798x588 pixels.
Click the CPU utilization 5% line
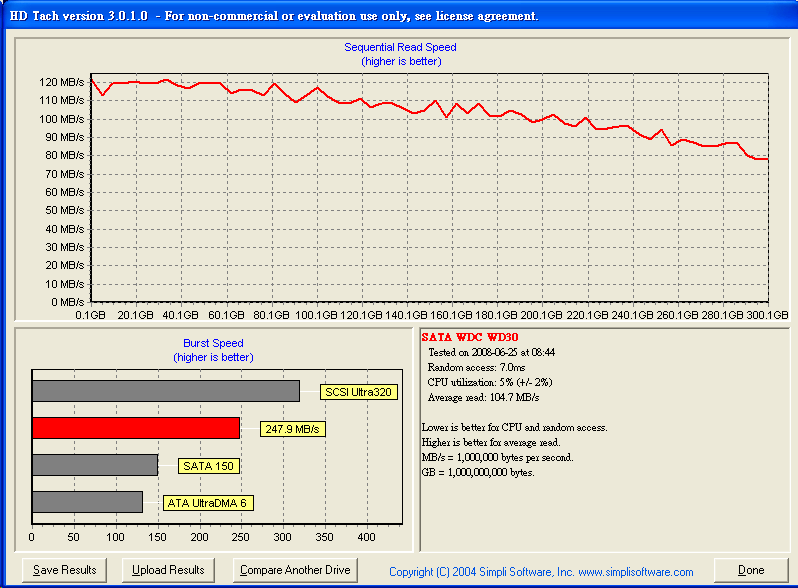click(489, 382)
